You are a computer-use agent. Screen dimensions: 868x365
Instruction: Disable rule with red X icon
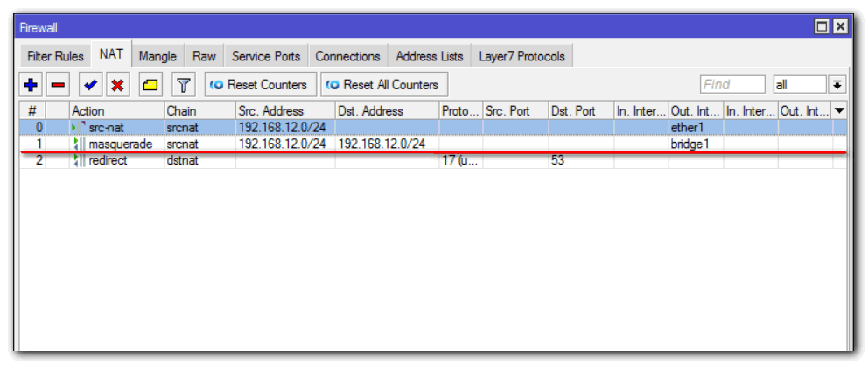[x=115, y=85]
